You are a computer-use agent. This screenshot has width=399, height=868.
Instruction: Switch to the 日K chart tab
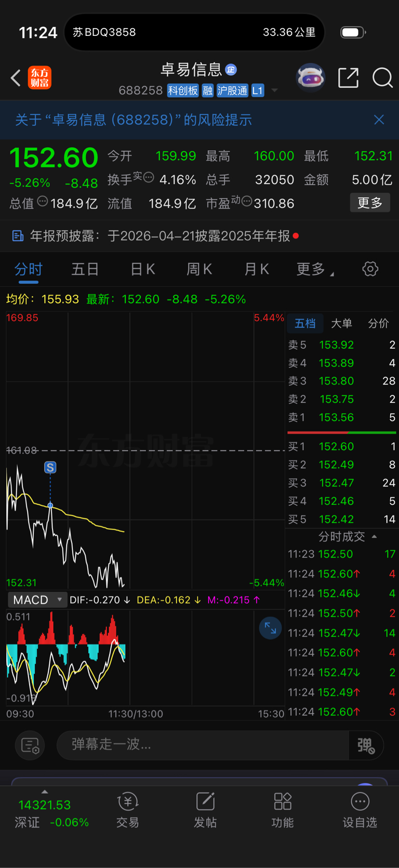click(x=142, y=269)
